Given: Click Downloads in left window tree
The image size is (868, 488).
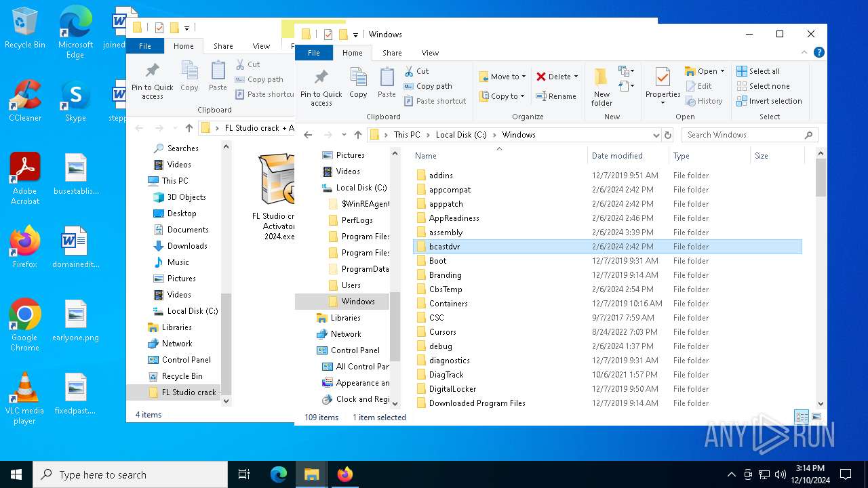Looking at the screenshot, I should 187,246.
